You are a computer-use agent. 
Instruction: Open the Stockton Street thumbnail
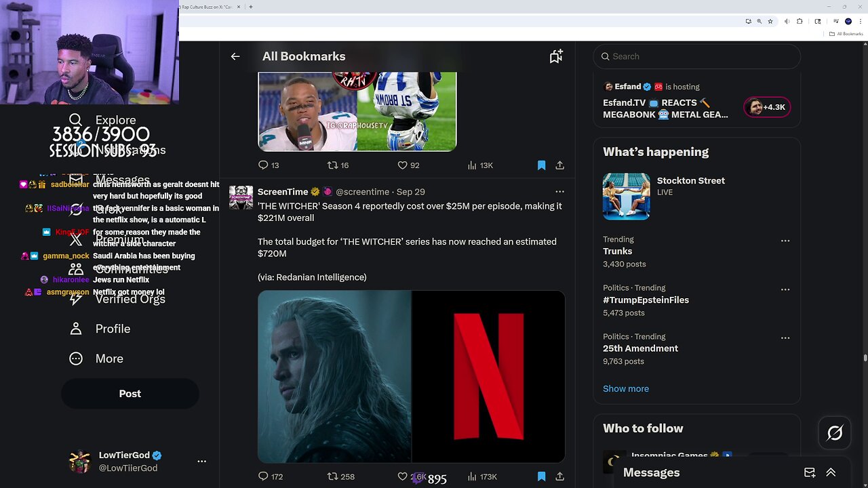pyautogui.click(x=626, y=197)
